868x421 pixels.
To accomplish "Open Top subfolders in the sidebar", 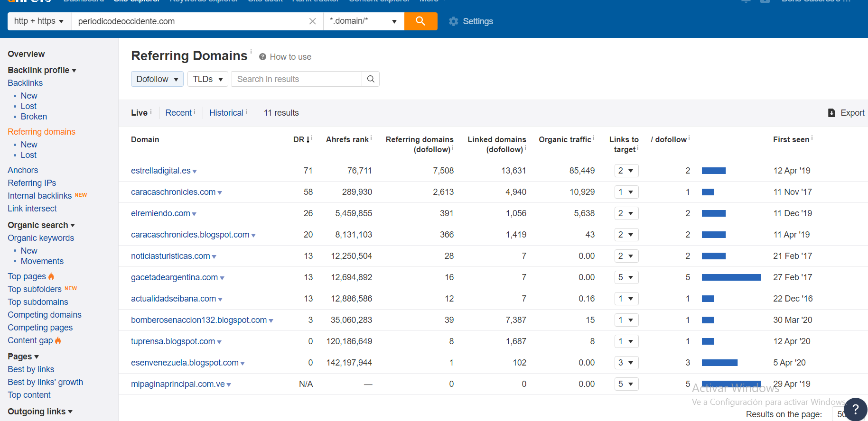I will [35, 289].
